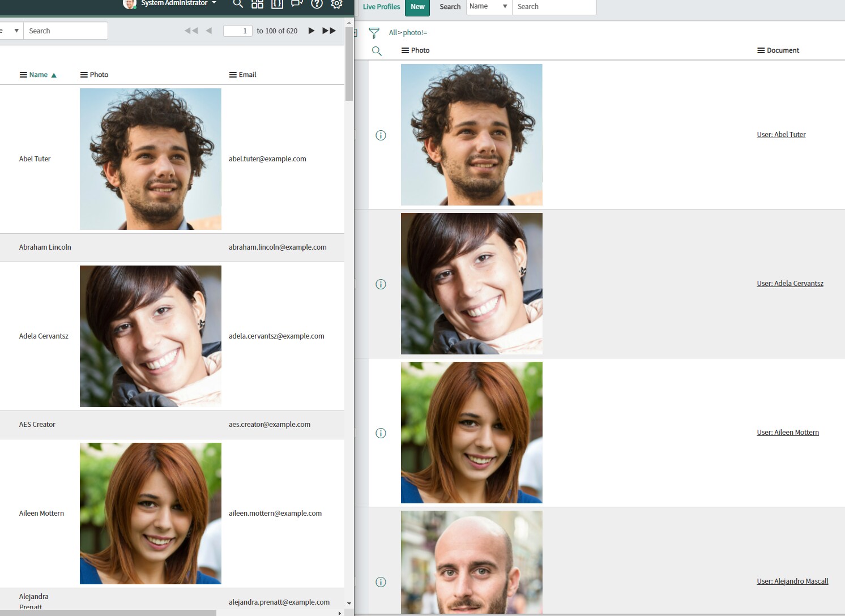Screen dimensions: 845x616
Task: Click the scroll down arrow of user list
Action: (349, 604)
